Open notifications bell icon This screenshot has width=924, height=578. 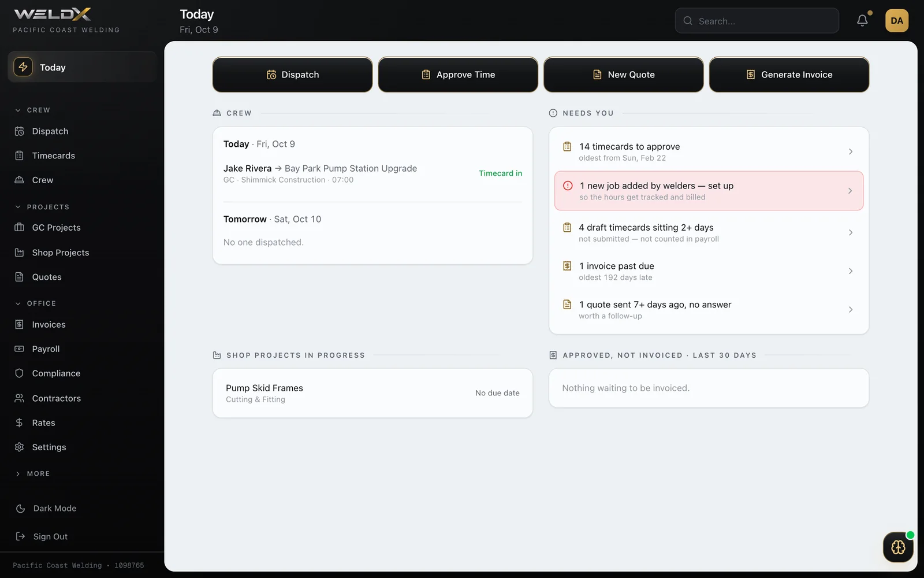point(862,21)
